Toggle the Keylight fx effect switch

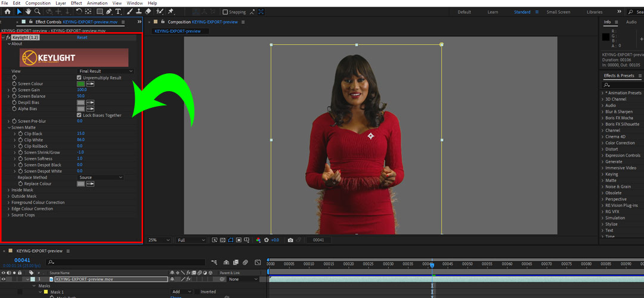[8, 38]
